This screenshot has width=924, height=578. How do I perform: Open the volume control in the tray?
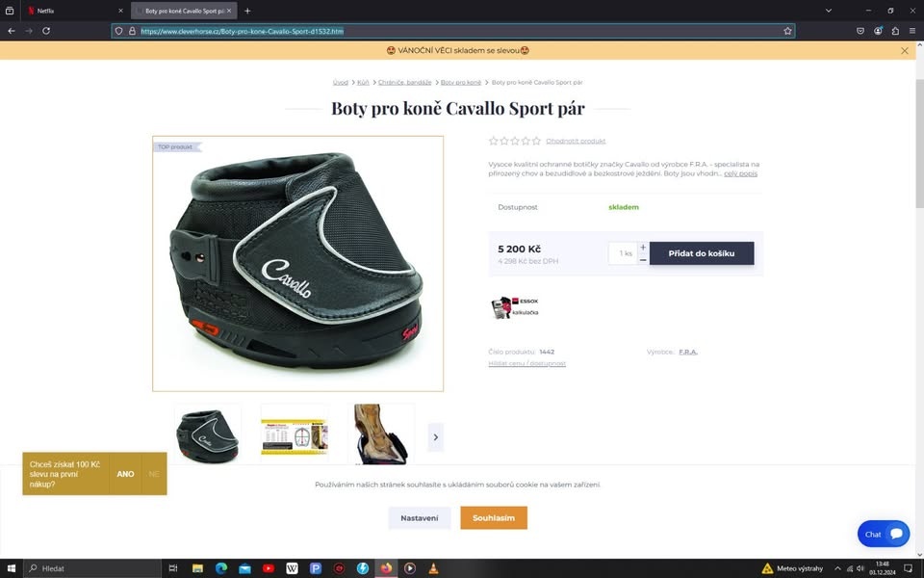tap(860, 568)
